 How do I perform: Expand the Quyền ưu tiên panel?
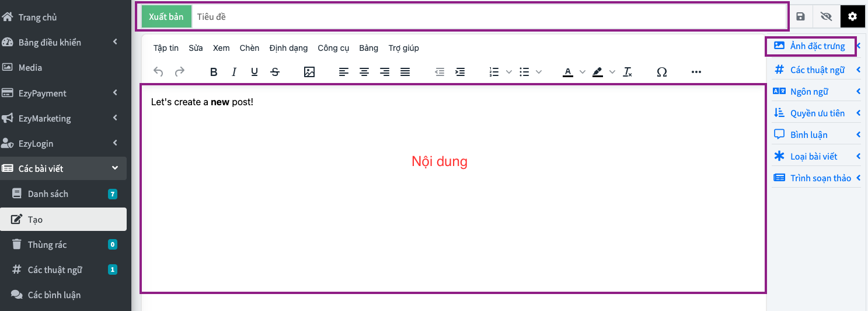(817, 113)
